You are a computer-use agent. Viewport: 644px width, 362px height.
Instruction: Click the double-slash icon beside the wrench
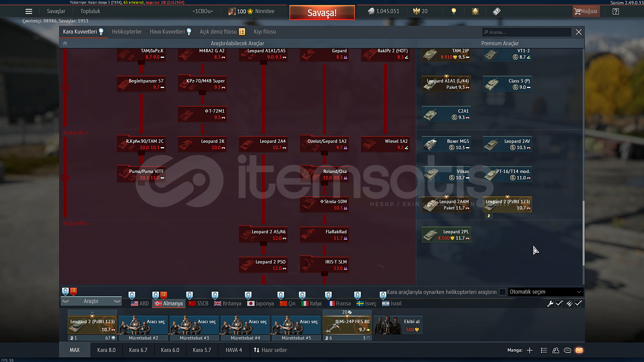[x=569, y=304]
